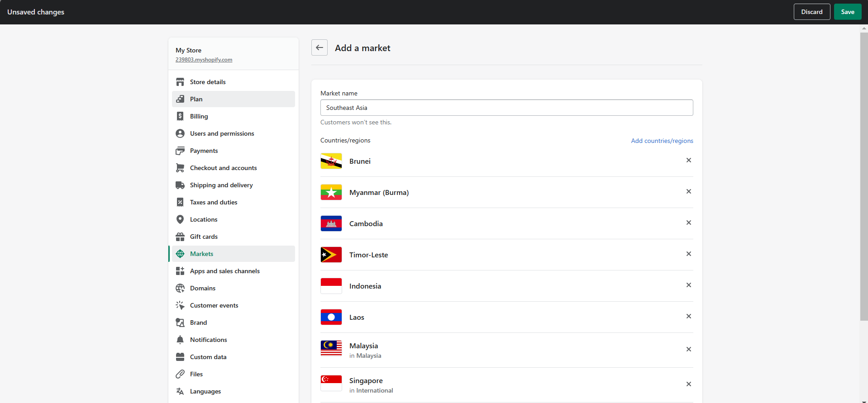Click the Brand icon in sidebar
Image resolution: width=868 pixels, height=403 pixels.
[180, 322]
